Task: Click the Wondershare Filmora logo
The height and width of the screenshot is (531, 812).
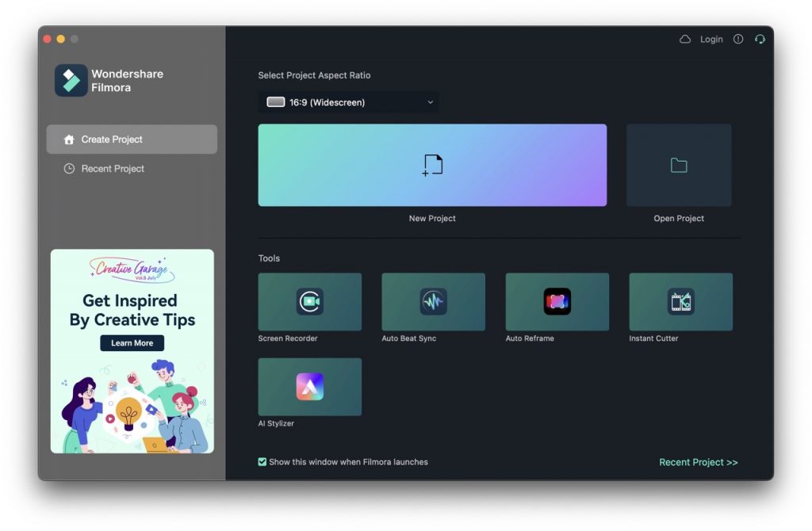Action: tap(71, 80)
